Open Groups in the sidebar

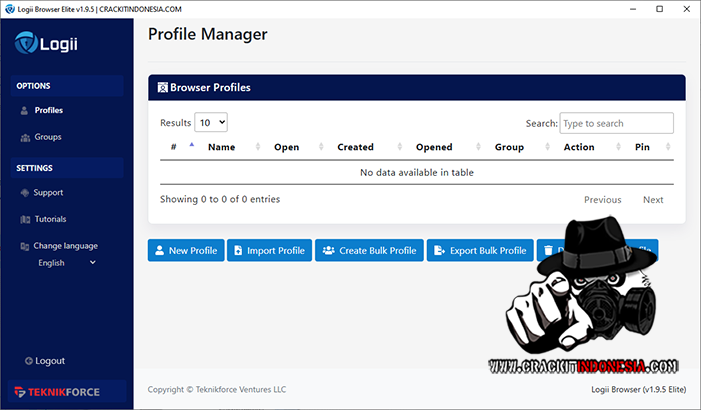coord(48,137)
